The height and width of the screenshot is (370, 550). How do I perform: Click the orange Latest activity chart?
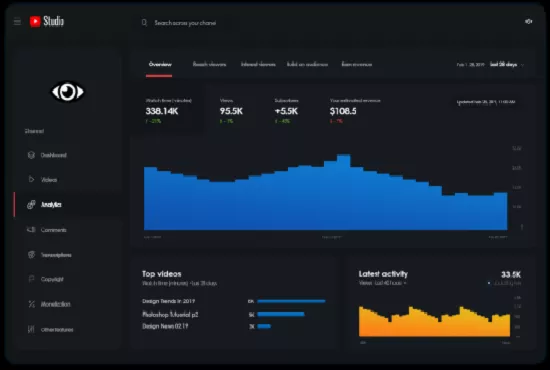point(434,322)
